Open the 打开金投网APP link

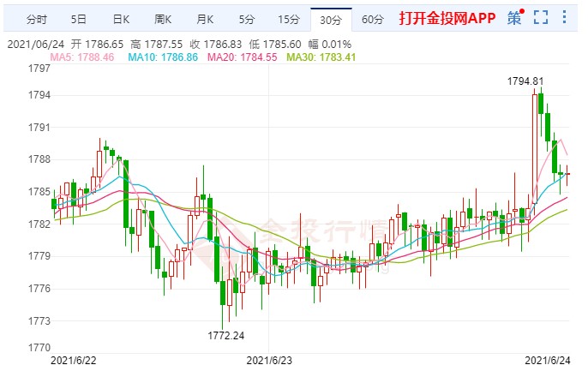pyautogui.click(x=447, y=18)
